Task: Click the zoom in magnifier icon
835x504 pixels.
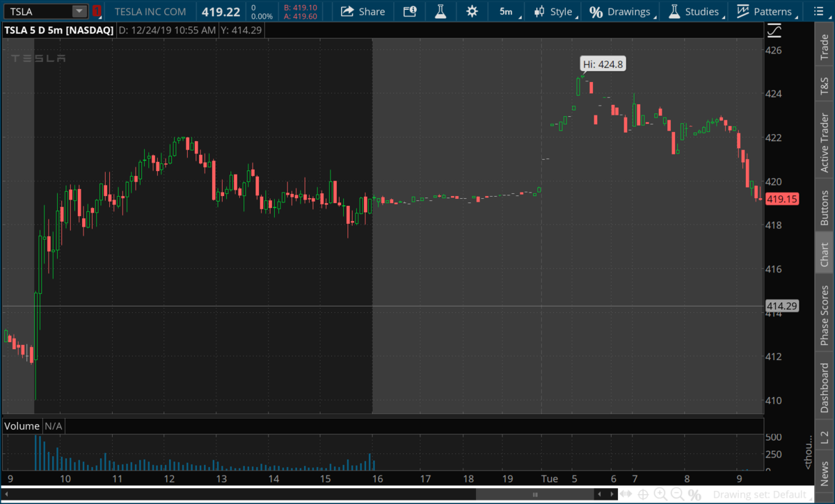Action: click(x=660, y=494)
